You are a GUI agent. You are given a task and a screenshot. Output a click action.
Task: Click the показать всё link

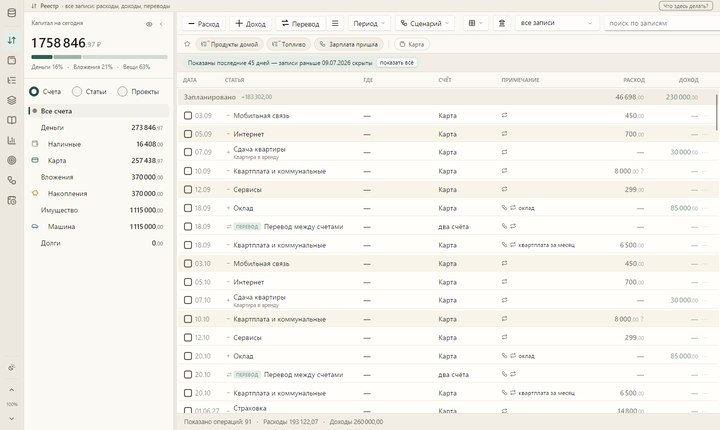point(397,62)
